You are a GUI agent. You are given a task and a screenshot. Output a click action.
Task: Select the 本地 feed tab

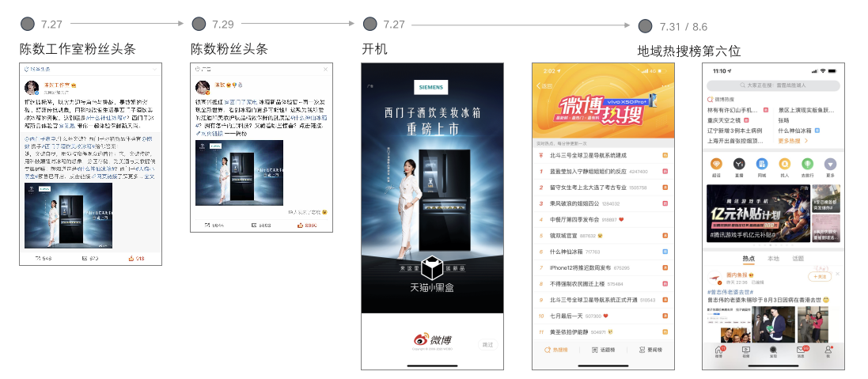pos(773,259)
